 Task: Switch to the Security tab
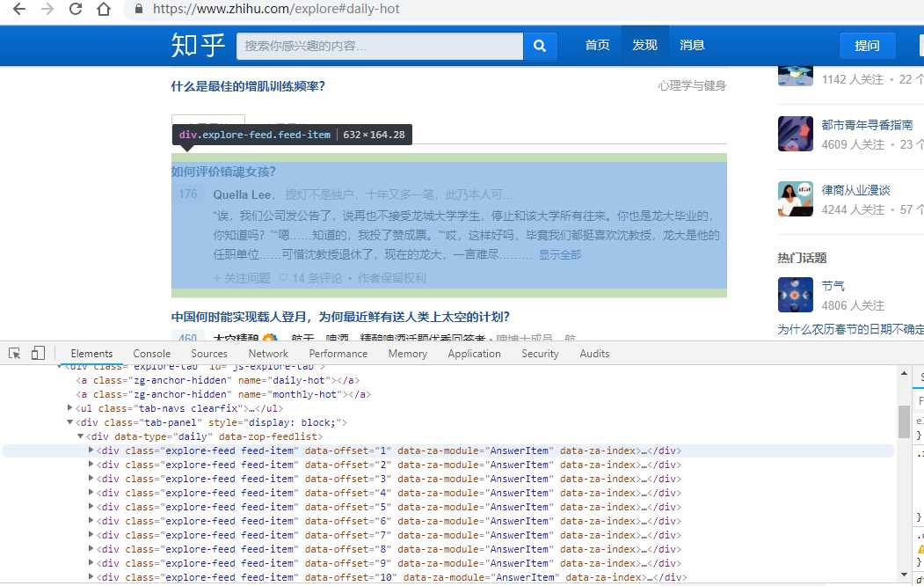click(540, 353)
